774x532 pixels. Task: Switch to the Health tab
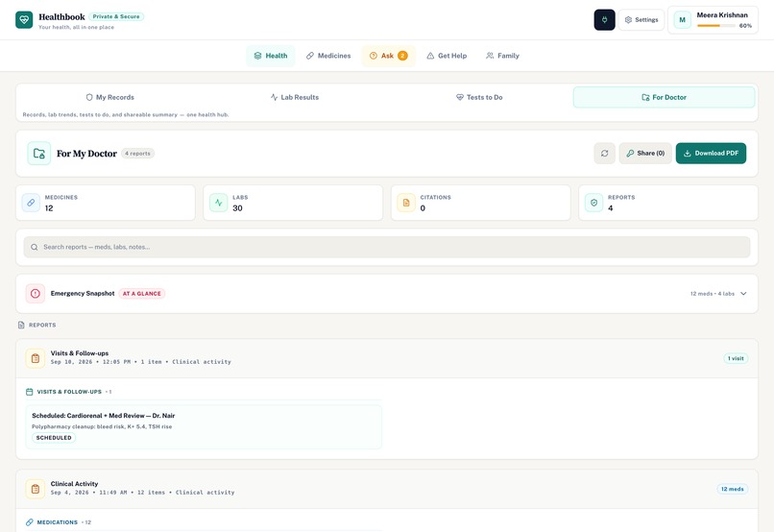pyautogui.click(x=271, y=56)
